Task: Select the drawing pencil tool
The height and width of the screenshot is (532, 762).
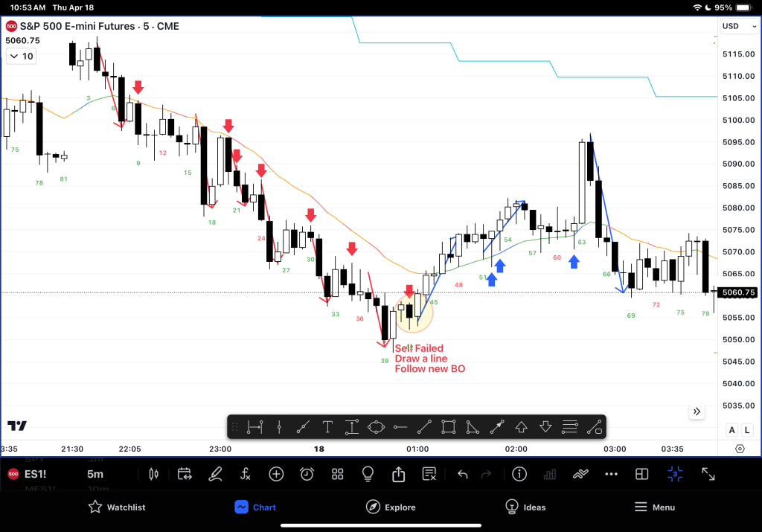Action: coord(215,474)
